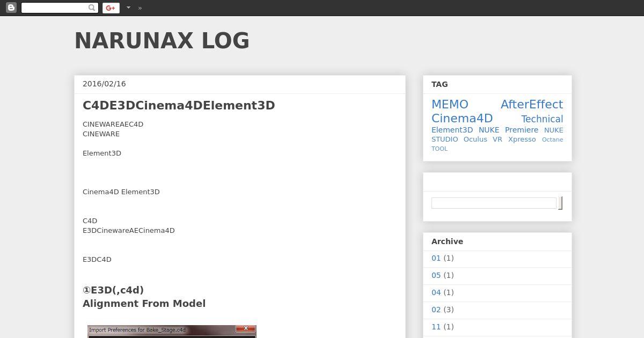Screen dimensions: 644x338
Task: Open the VR tag
Action: pyautogui.click(x=497, y=139)
